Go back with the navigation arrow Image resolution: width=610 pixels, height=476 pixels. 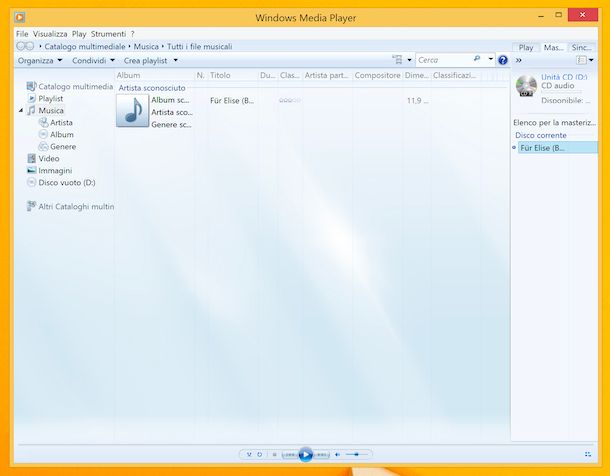tap(21, 46)
